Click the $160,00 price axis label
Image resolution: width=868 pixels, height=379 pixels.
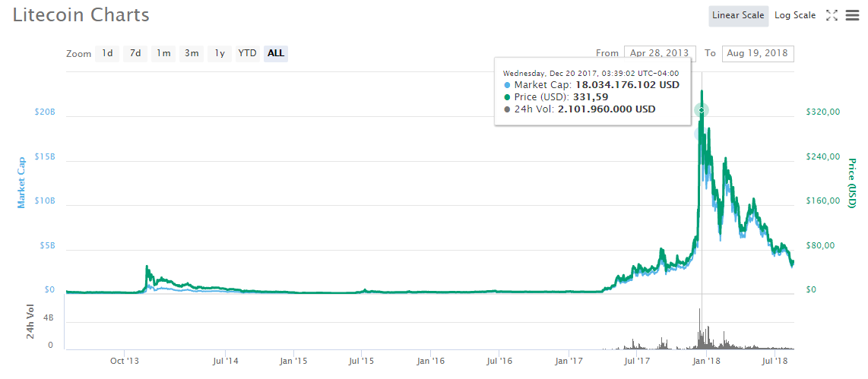click(824, 201)
